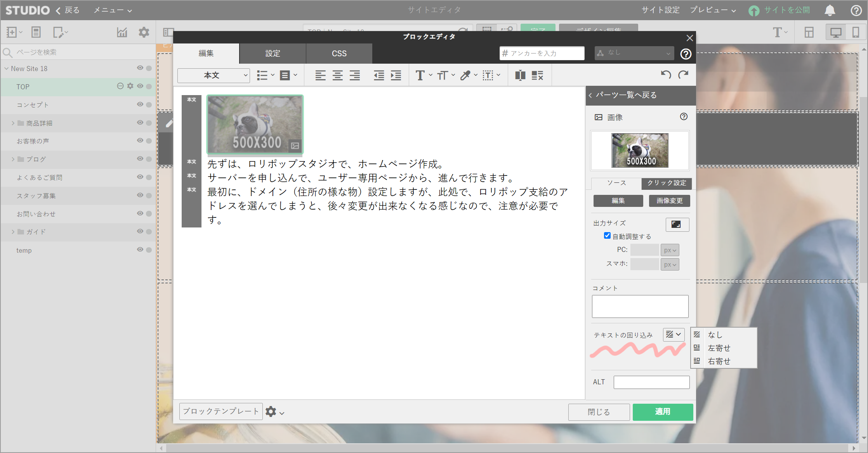Open the eyedropper color tool
The image size is (868, 453).
click(x=465, y=75)
